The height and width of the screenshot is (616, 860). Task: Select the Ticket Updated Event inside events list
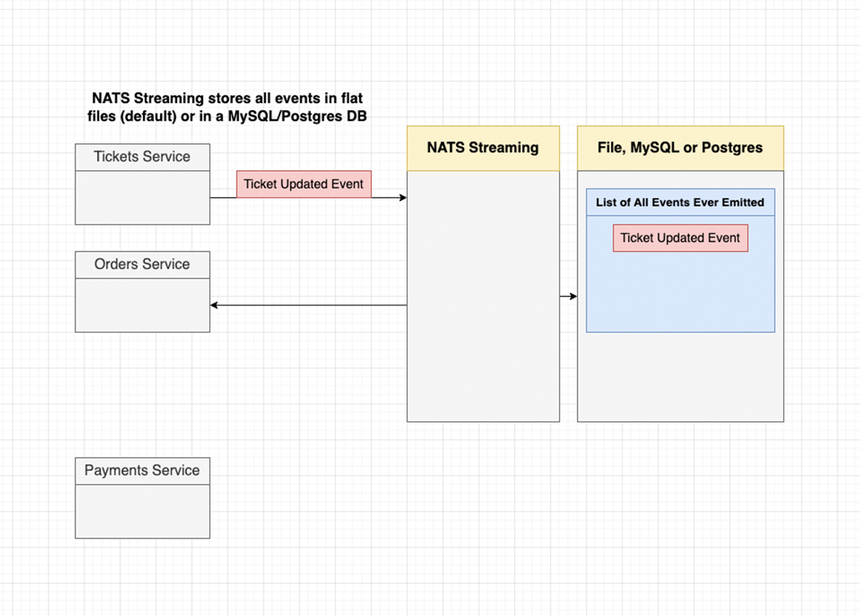(x=680, y=238)
